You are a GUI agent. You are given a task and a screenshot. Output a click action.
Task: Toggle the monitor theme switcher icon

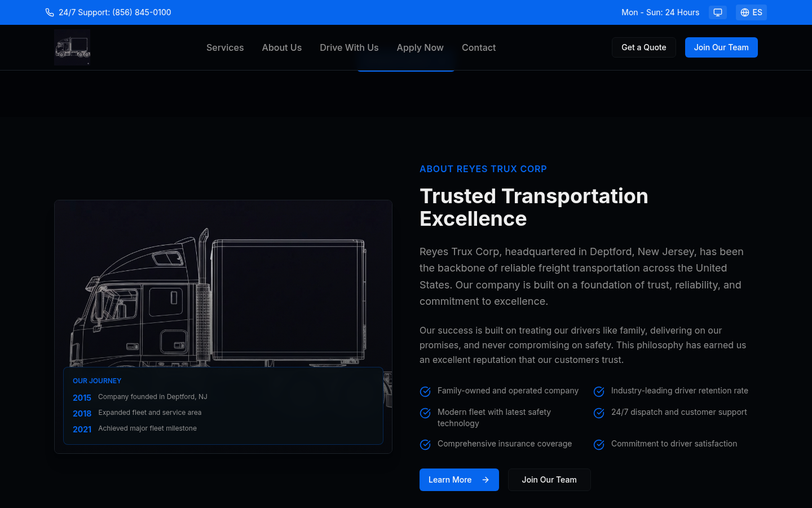(717, 12)
